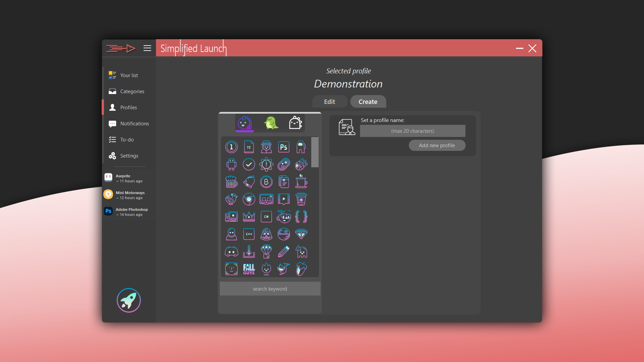Choose the C++ icon
Viewport: 644px width, 362px height.
[249, 234]
